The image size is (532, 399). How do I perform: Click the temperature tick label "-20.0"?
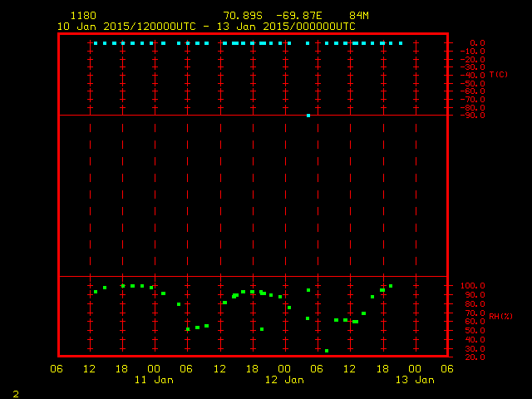473,59
